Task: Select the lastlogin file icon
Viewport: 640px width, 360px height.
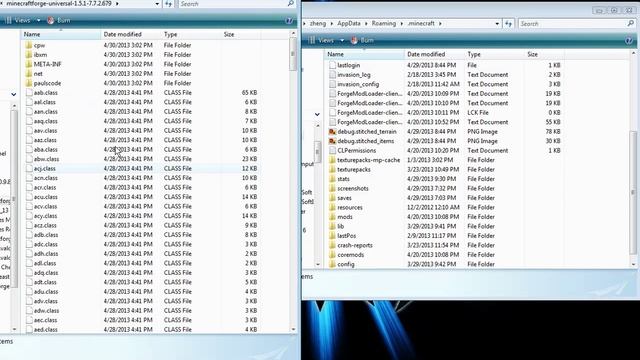Action: tap(332, 65)
